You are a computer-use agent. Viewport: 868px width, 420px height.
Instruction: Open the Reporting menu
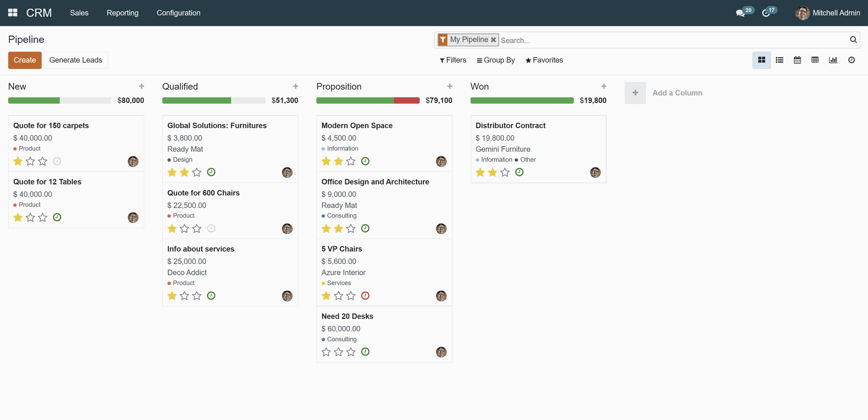pos(123,13)
